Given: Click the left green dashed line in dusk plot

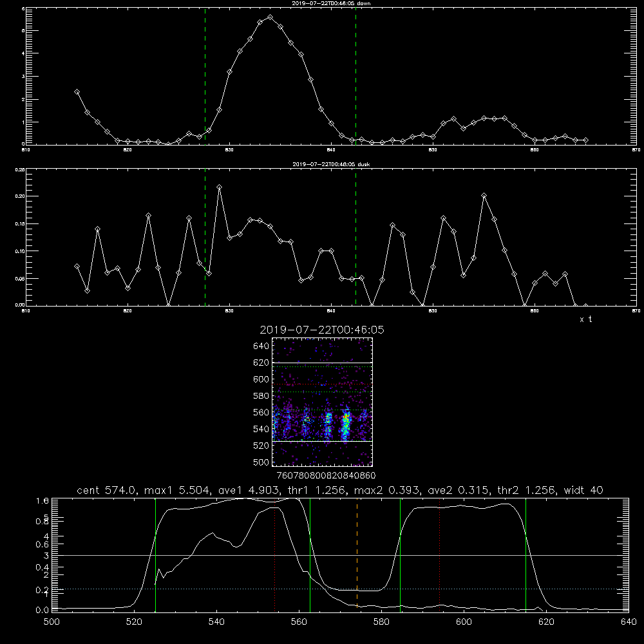Looking at the screenshot, I should pos(205,237).
